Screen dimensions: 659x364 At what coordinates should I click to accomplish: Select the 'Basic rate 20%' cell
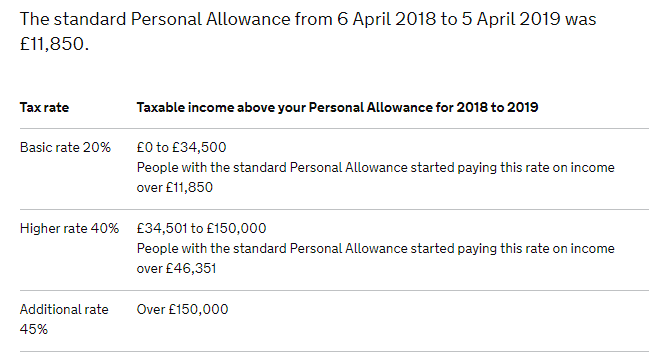pos(65,148)
